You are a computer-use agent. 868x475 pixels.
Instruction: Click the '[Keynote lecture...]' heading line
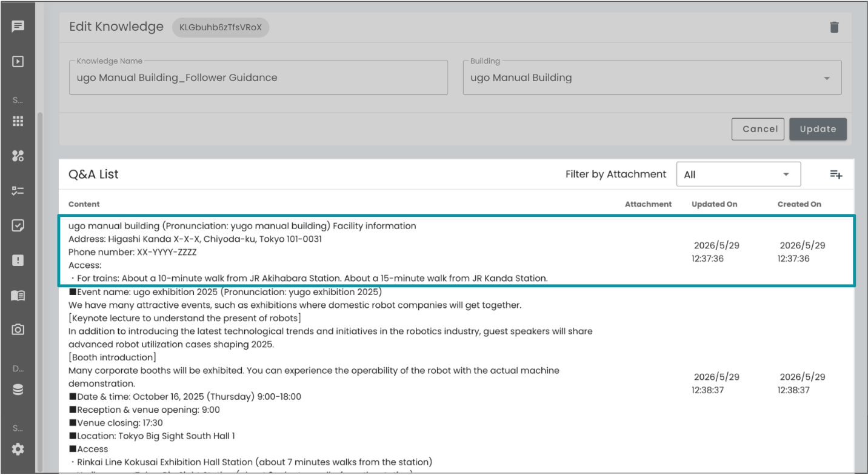pyautogui.click(x=185, y=318)
